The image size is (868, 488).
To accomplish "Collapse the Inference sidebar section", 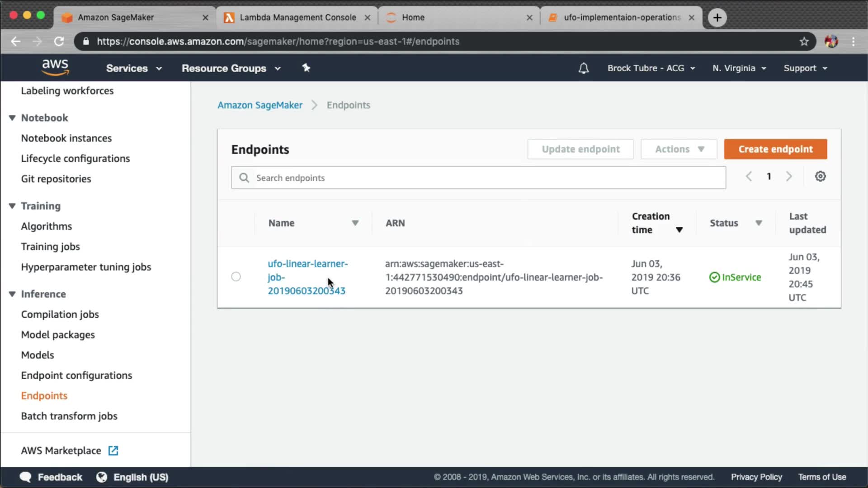I will [12, 294].
